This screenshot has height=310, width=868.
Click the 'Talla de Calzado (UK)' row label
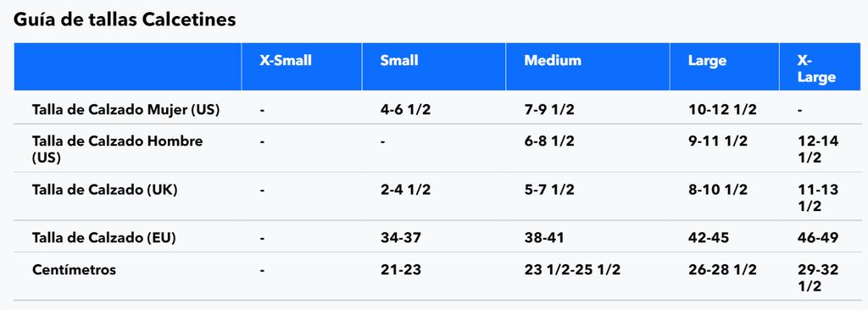tap(104, 190)
